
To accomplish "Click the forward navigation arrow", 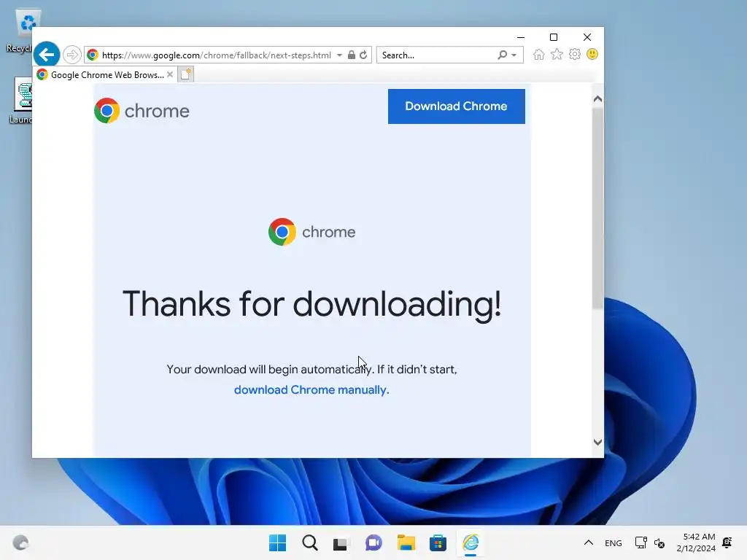I will point(72,55).
